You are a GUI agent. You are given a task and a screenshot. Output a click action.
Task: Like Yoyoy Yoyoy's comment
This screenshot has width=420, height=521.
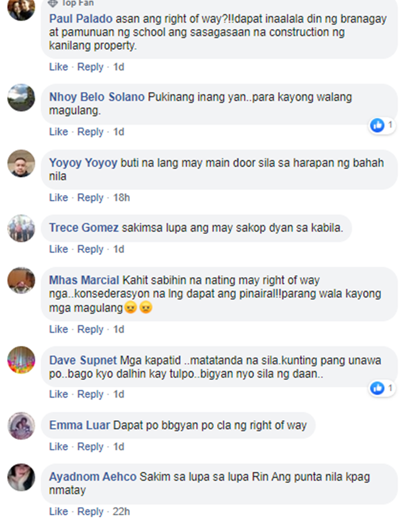click(x=59, y=198)
